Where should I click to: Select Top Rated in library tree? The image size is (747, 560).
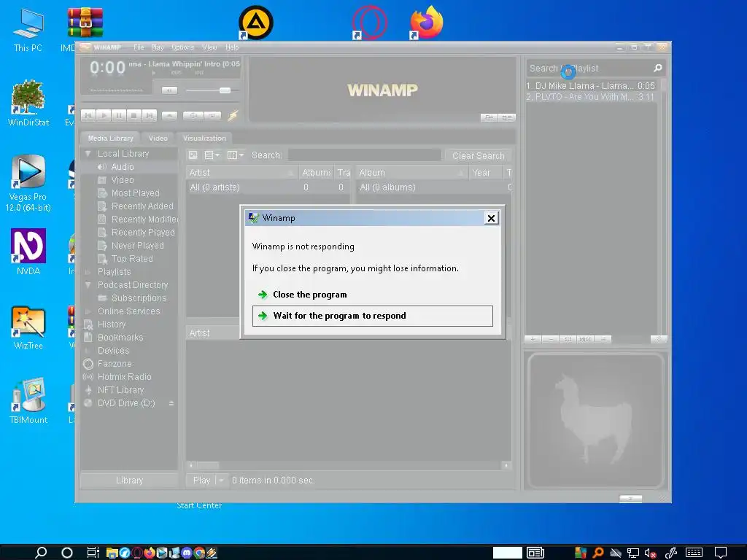click(x=132, y=259)
